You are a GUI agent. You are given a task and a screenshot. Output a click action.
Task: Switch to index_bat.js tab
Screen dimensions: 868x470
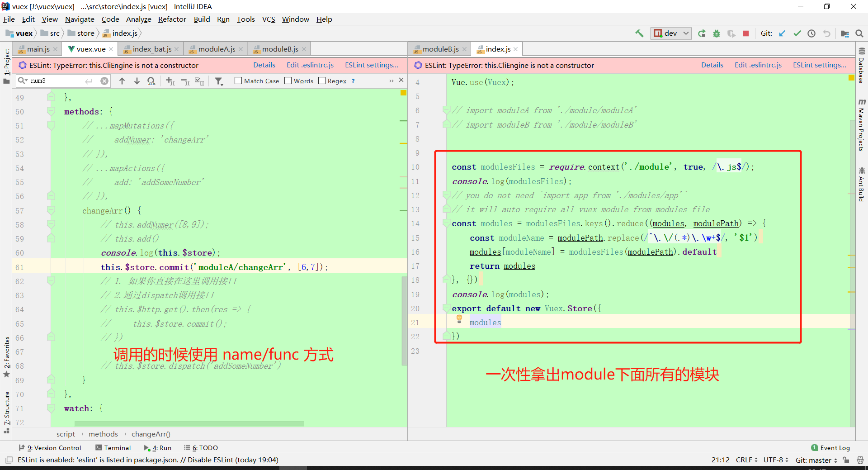point(152,49)
